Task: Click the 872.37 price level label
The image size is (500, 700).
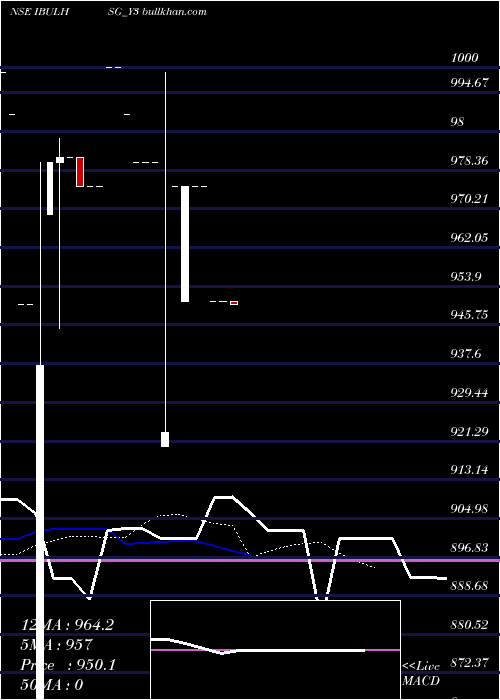Action: coord(469,663)
